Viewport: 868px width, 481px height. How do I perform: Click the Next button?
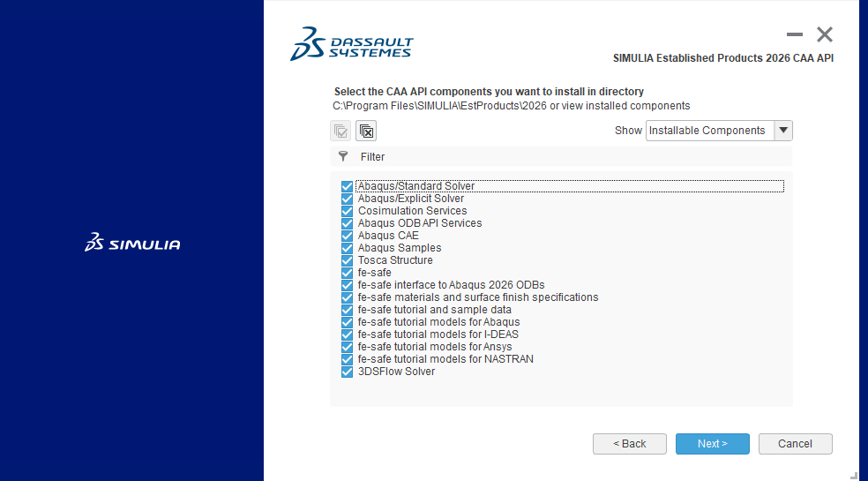pyautogui.click(x=712, y=444)
